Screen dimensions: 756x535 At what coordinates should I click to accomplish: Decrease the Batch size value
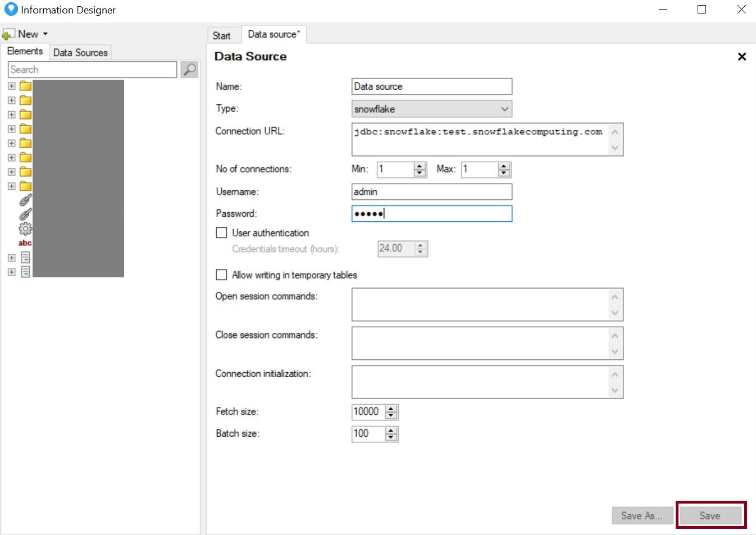(391, 437)
